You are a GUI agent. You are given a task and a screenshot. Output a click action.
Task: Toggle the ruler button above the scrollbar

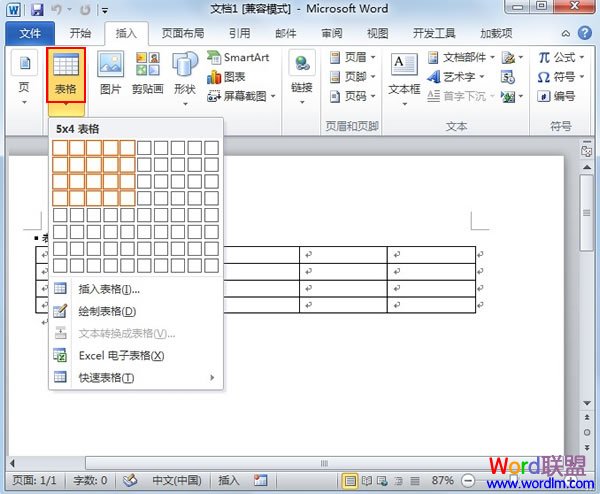point(586,152)
